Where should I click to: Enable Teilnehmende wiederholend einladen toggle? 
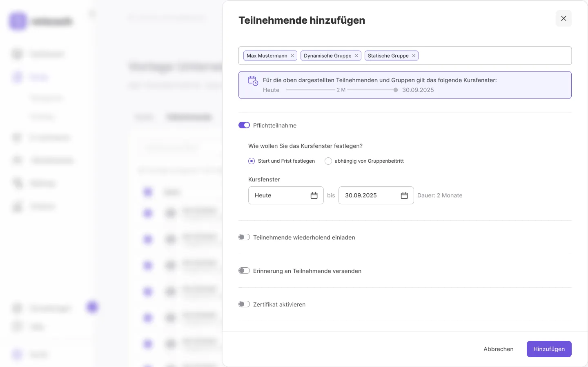pos(244,237)
